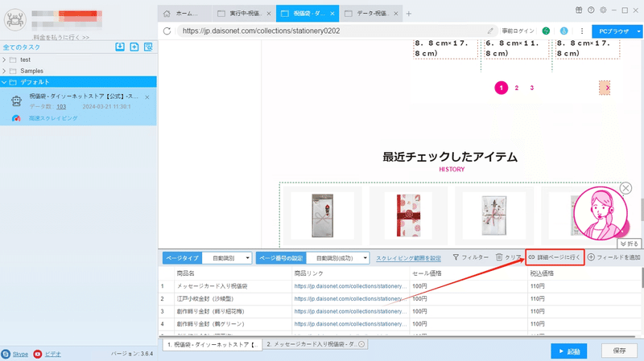This screenshot has height=361, width=644.
Task: Open the help question mark icon
Action: pyautogui.click(x=591, y=10)
